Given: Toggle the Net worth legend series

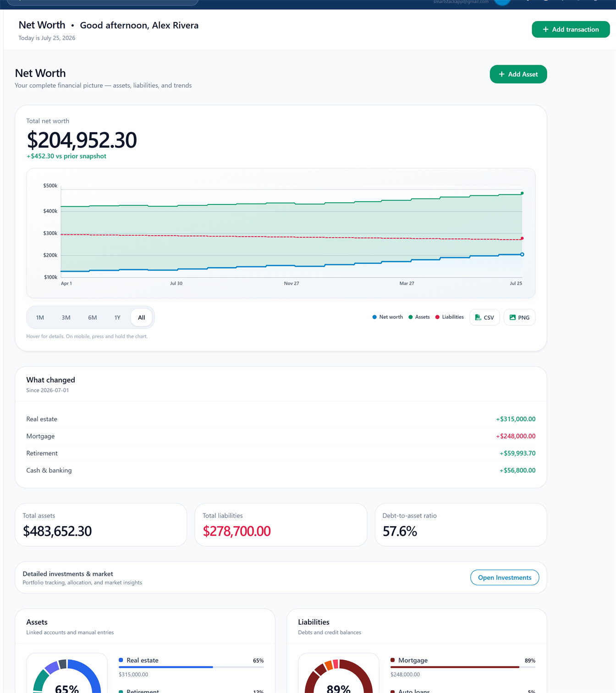Looking at the screenshot, I should coord(387,317).
